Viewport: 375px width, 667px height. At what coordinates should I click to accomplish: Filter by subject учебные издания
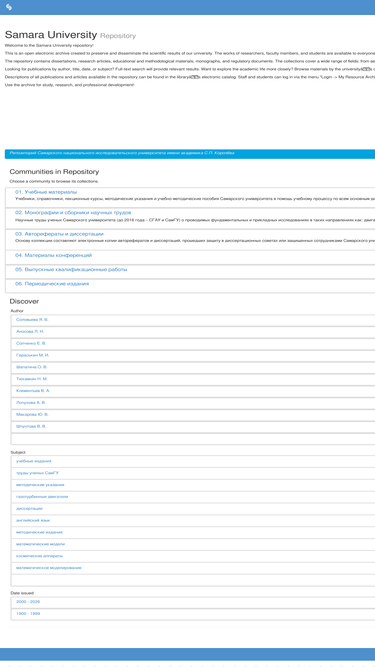click(x=34, y=461)
